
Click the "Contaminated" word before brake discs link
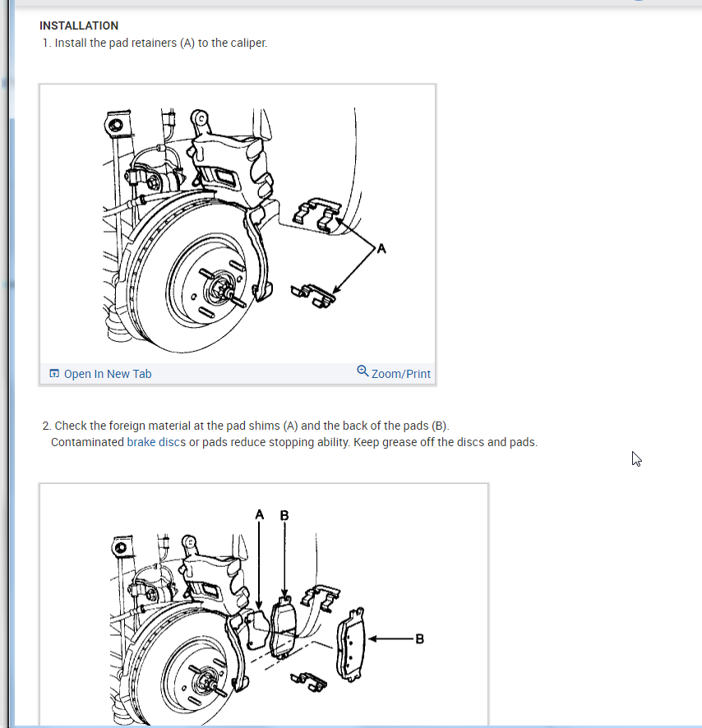pyautogui.click(x=87, y=442)
